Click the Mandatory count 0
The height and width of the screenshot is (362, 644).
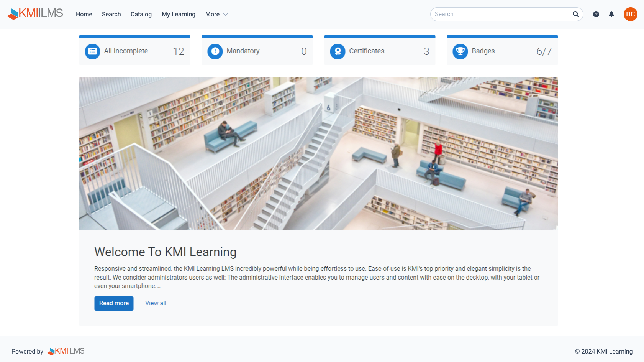(x=304, y=51)
